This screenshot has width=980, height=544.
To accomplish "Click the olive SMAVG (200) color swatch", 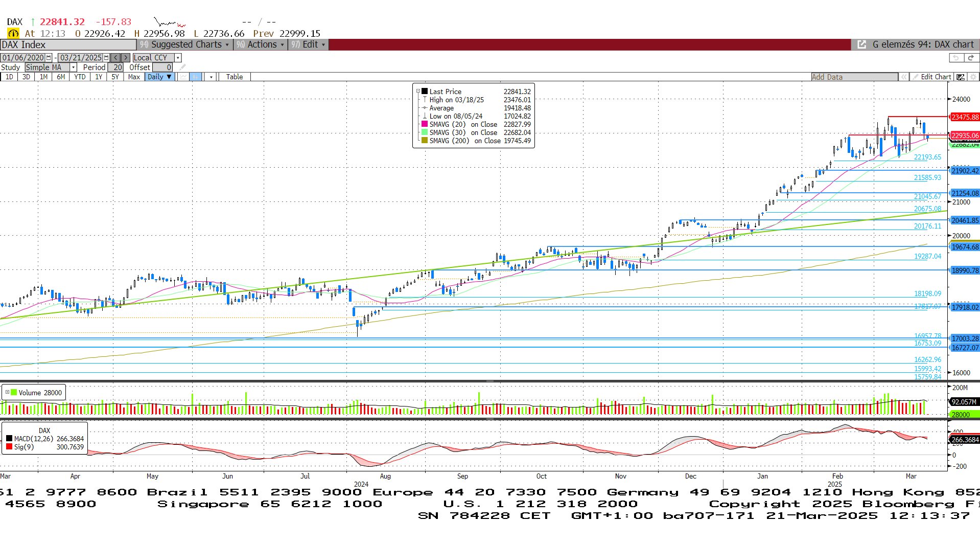I will click(425, 141).
